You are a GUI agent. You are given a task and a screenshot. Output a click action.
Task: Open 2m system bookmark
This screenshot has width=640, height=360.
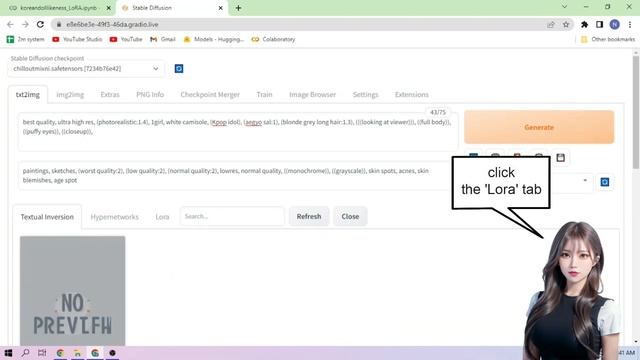[x=26, y=39]
